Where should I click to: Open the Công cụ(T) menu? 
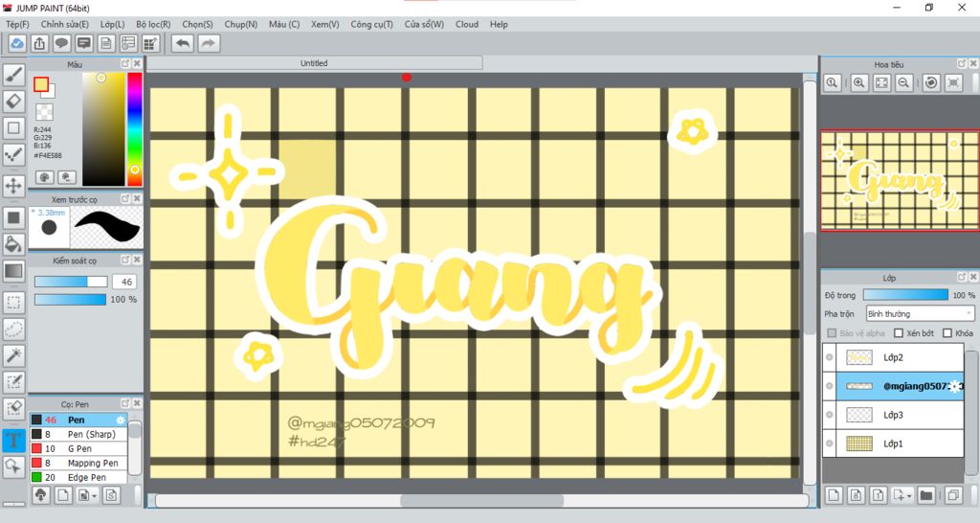(x=372, y=24)
